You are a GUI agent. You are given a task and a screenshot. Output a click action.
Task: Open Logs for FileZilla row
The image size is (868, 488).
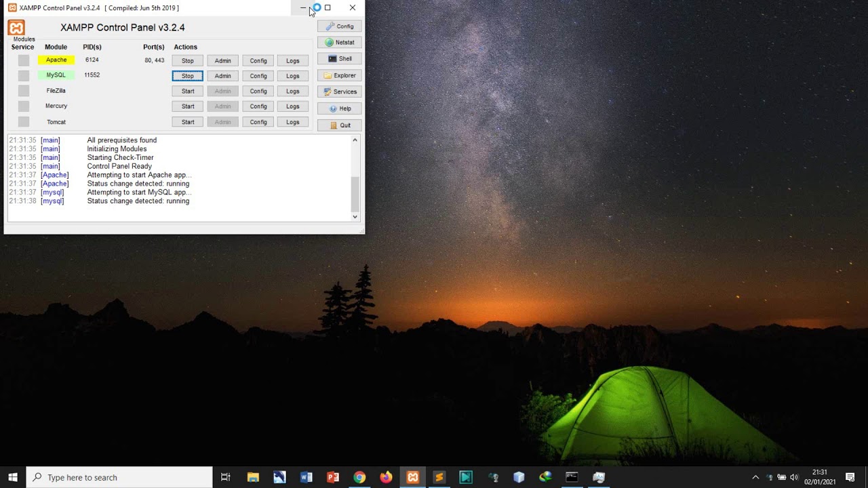[292, 91]
